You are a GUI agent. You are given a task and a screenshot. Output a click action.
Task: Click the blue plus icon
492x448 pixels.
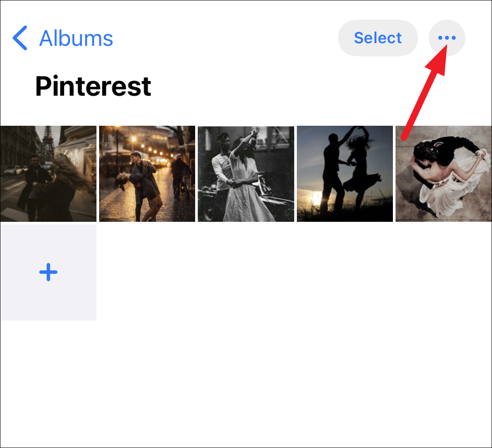tap(48, 272)
